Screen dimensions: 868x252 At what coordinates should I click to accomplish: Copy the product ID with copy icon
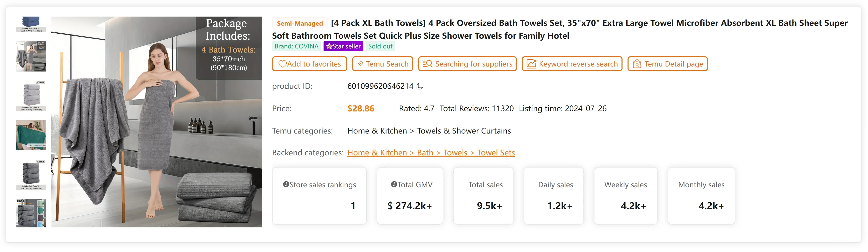pos(420,86)
